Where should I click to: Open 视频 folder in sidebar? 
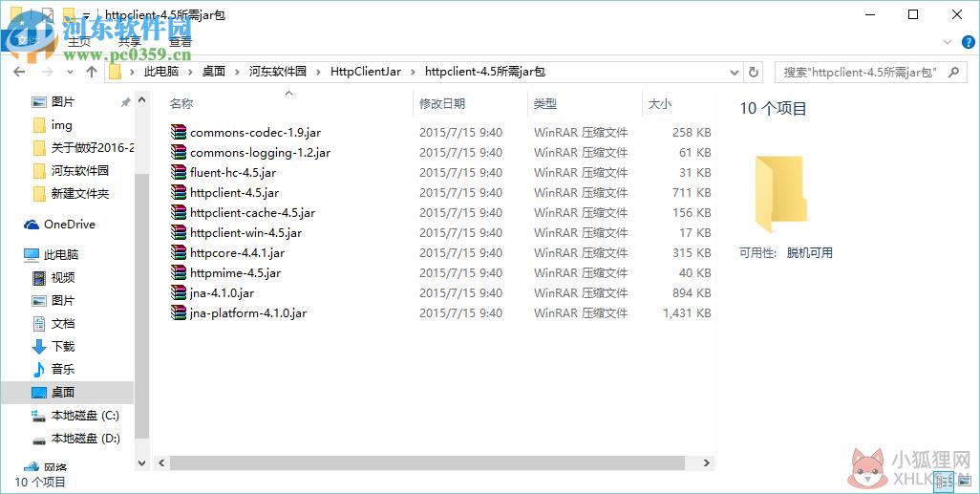(x=62, y=278)
